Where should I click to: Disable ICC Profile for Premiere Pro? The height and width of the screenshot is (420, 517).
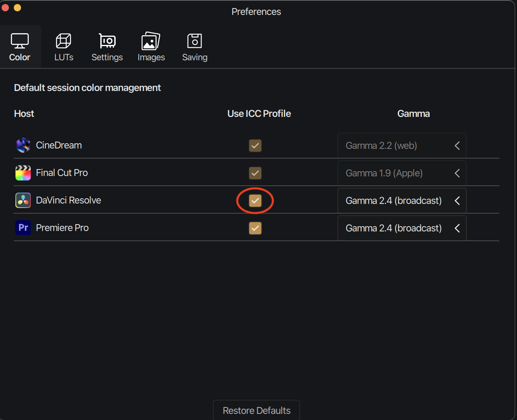255,228
